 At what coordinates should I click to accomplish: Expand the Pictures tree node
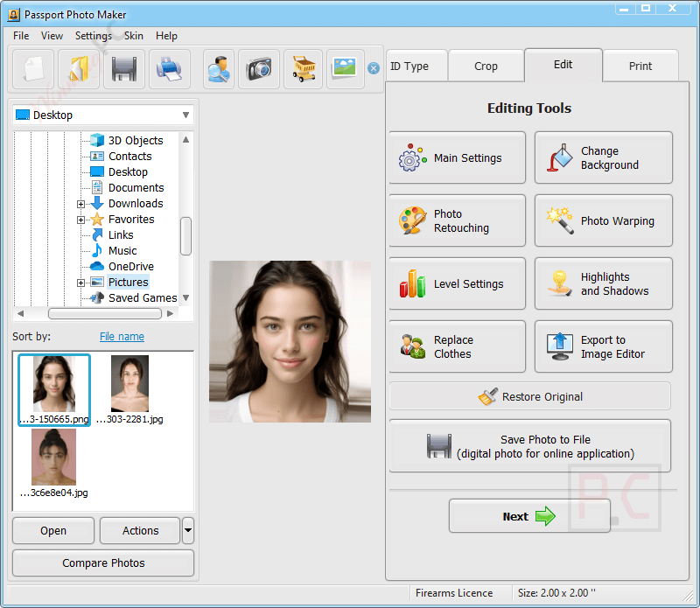pyautogui.click(x=80, y=283)
